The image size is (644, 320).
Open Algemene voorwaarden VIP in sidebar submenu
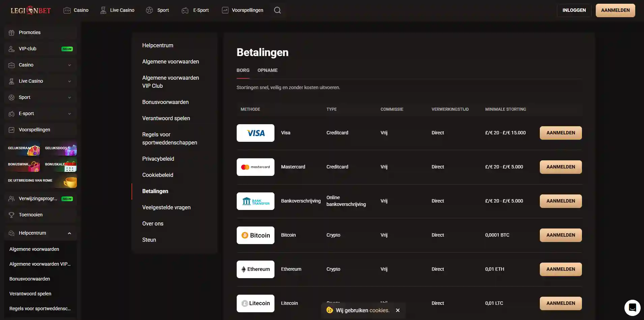pyautogui.click(x=40, y=264)
